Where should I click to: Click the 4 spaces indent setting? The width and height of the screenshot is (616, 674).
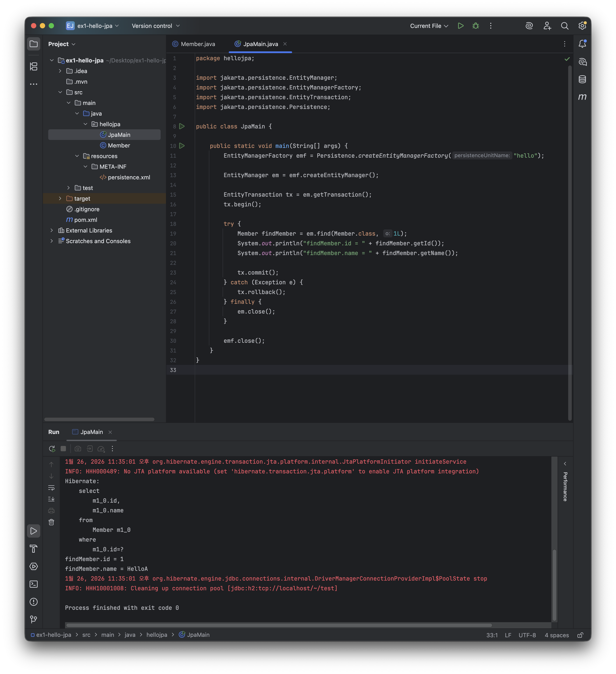coord(556,635)
